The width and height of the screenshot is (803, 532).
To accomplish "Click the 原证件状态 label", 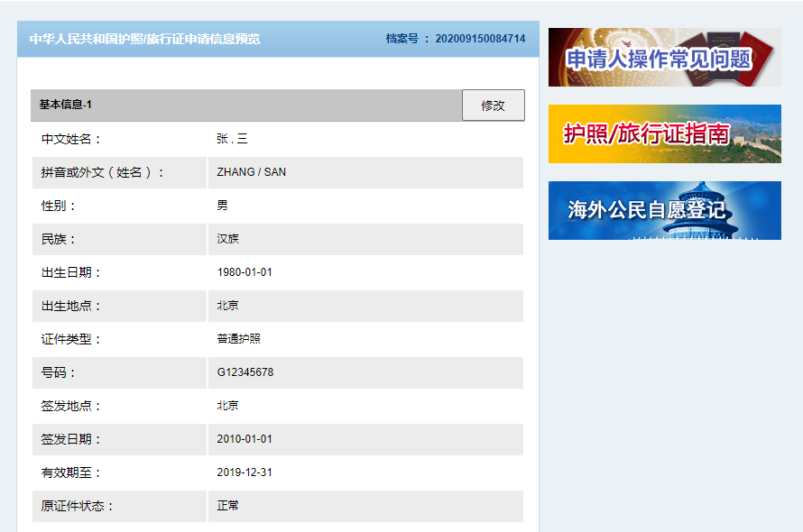I will coord(78,507).
